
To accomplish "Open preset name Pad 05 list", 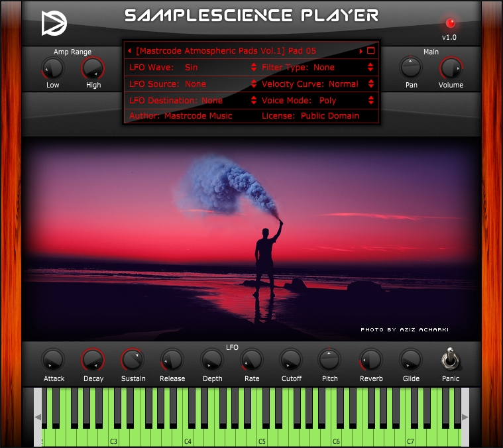I will (226, 50).
